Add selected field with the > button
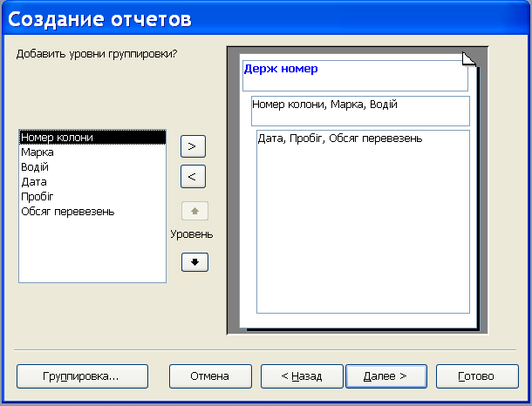This screenshot has height=406, width=532. tap(193, 146)
